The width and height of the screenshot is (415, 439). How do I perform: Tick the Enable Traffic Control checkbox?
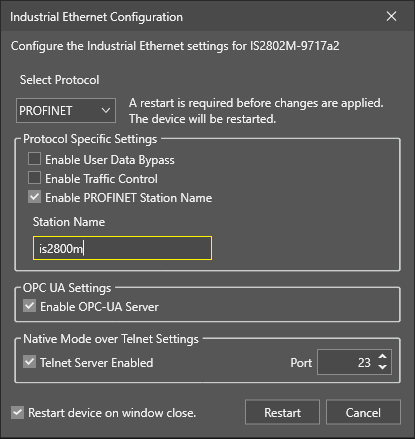click(34, 178)
